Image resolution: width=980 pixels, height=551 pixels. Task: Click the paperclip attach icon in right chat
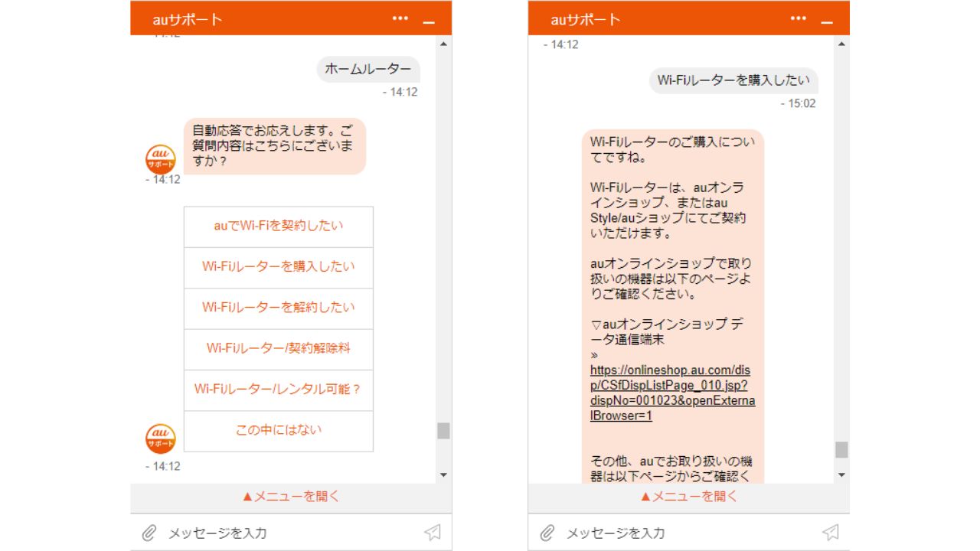pyautogui.click(x=547, y=533)
